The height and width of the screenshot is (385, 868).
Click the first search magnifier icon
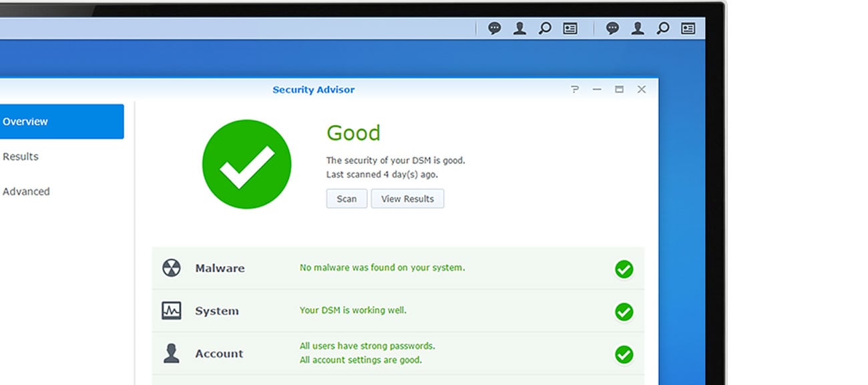pos(545,28)
